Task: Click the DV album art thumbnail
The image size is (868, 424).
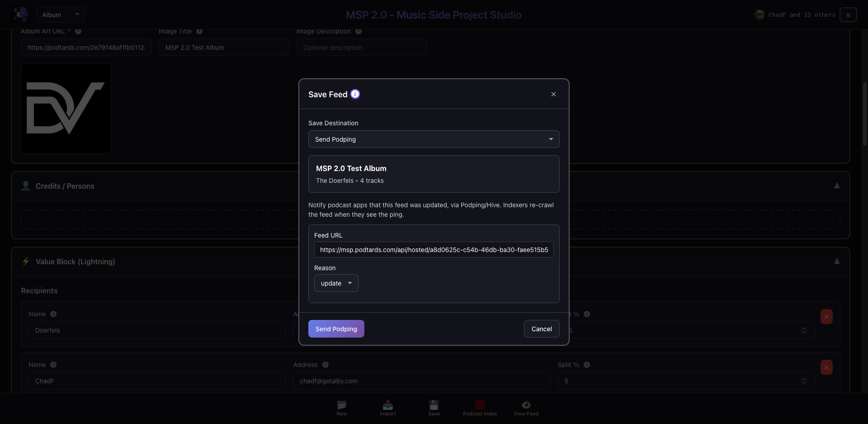Action: pos(66,109)
